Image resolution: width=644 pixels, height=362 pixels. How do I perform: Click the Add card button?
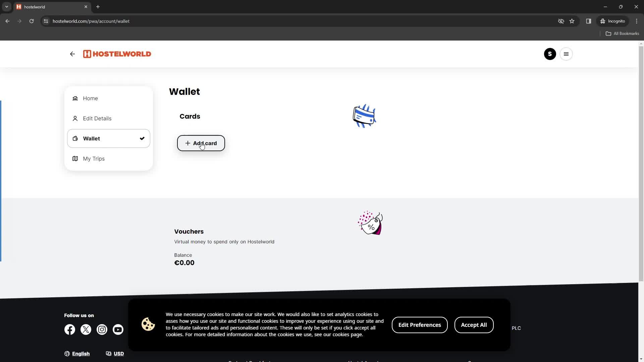click(201, 143)
